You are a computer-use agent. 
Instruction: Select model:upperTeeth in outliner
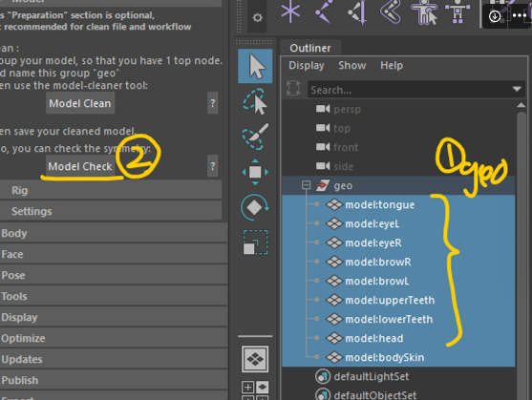(398, 300)
